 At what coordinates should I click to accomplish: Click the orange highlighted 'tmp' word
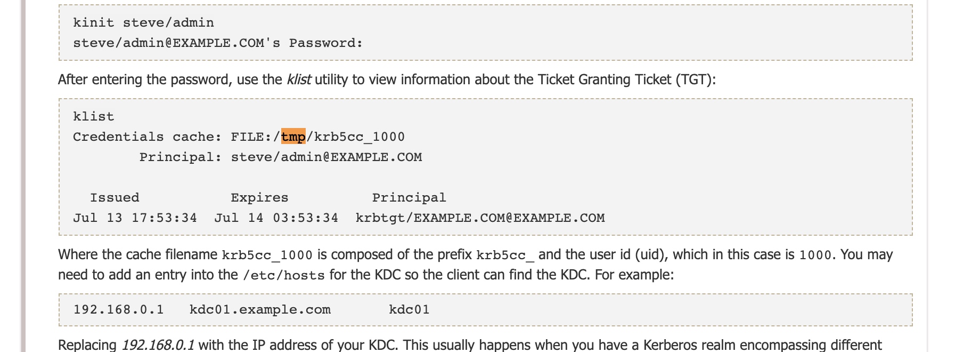click(x=293, y=137)
